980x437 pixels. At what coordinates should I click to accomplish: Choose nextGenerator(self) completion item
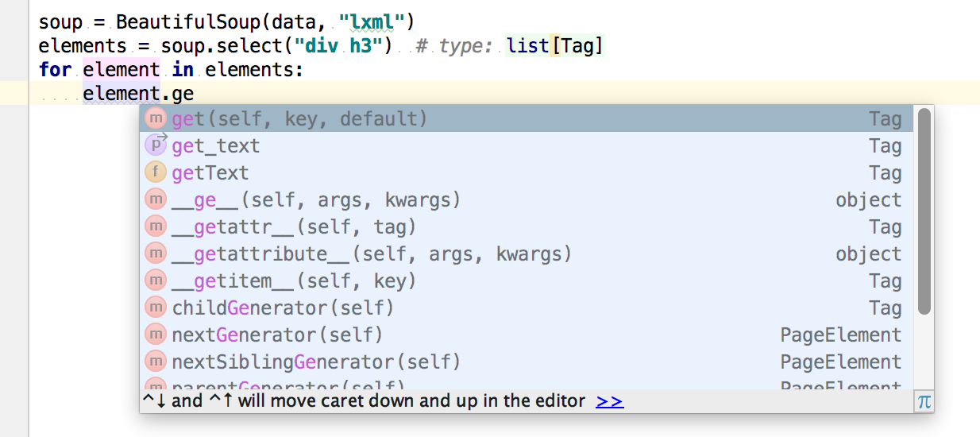click(277, 335)
